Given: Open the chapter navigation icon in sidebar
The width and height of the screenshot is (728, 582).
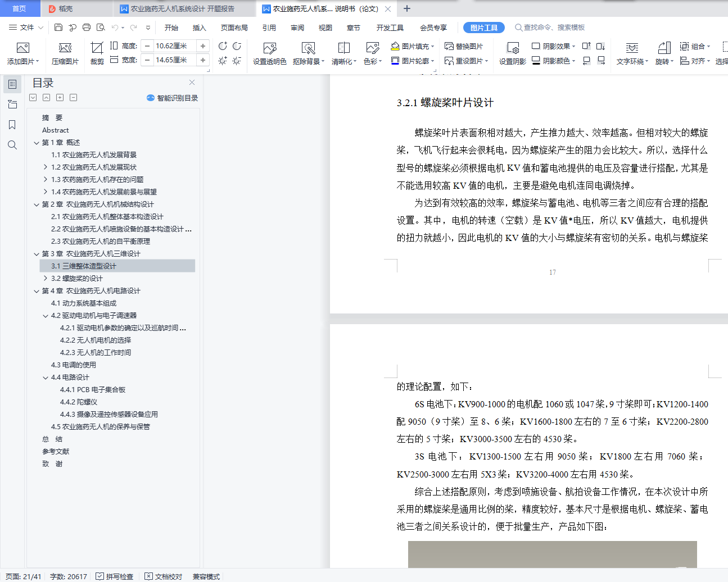Looking at the screenshot, I should pos(12,104).
